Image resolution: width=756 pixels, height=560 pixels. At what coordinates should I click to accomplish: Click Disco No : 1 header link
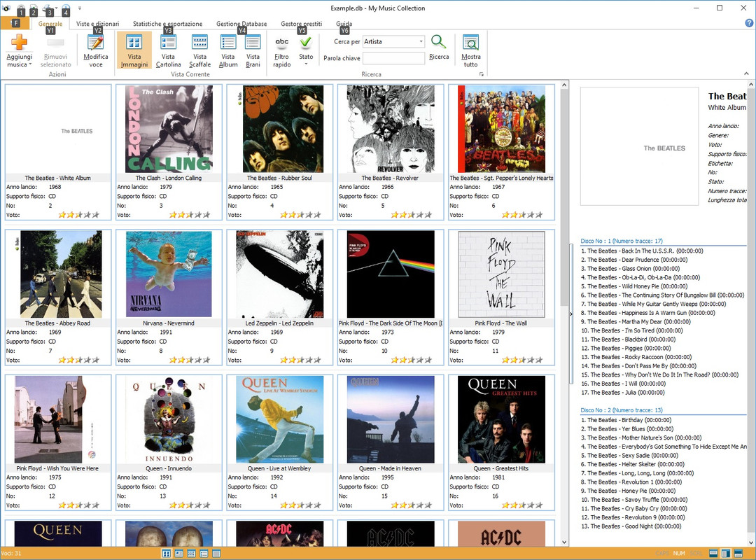[x=622, y=241]
